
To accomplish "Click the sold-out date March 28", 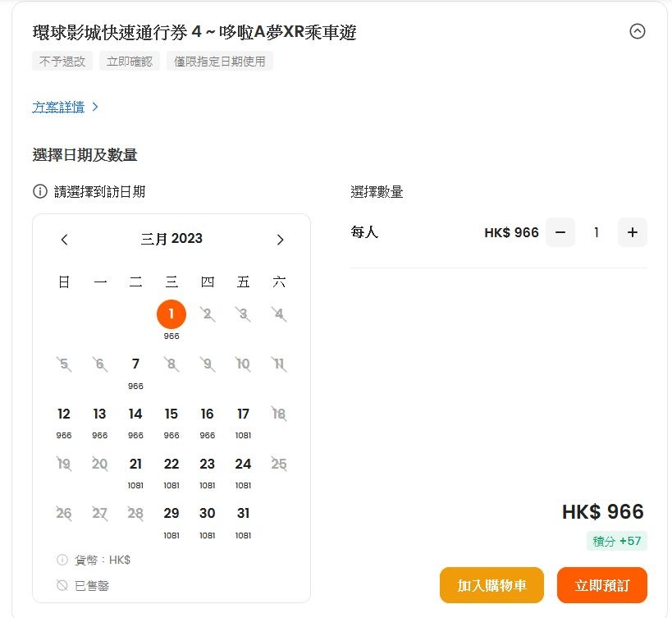I will click(x=135, y=513).
